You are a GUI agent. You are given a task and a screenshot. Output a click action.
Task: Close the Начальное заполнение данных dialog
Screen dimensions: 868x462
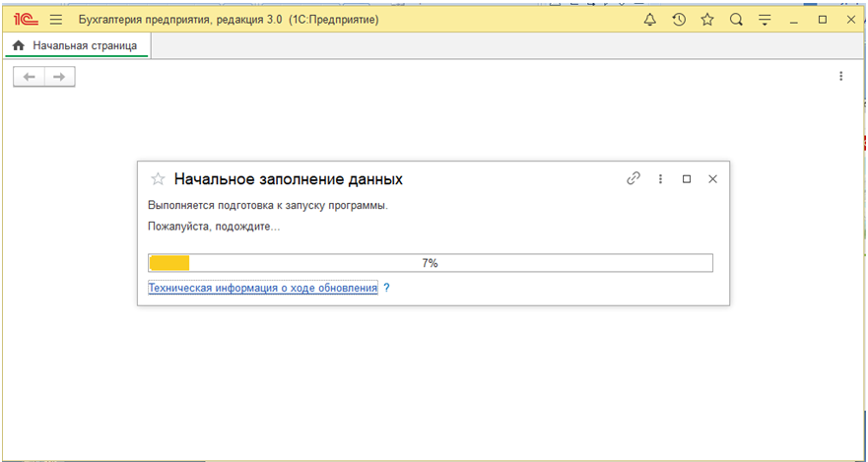point(713,179)
